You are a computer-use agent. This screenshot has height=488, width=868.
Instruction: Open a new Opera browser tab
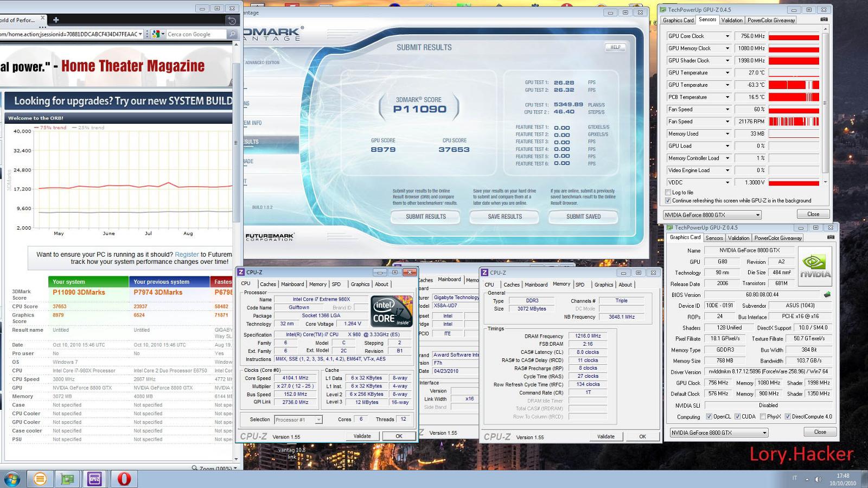click(x=55, y=20)
